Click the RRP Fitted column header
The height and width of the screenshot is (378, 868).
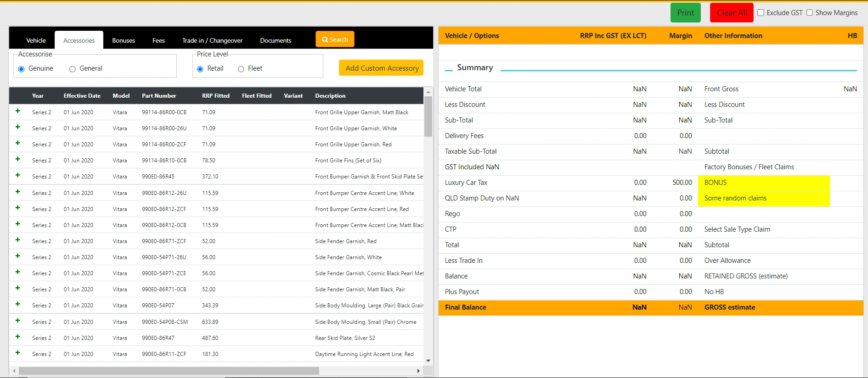click(215, 96)
